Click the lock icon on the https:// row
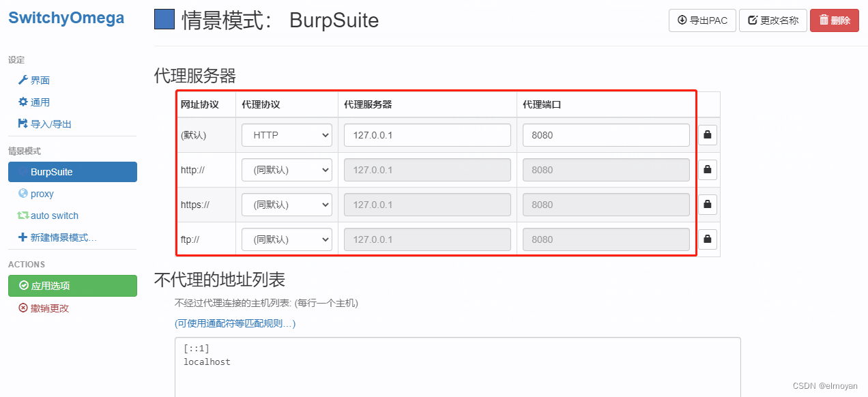 pyautogui.click(x=708, y=205)
